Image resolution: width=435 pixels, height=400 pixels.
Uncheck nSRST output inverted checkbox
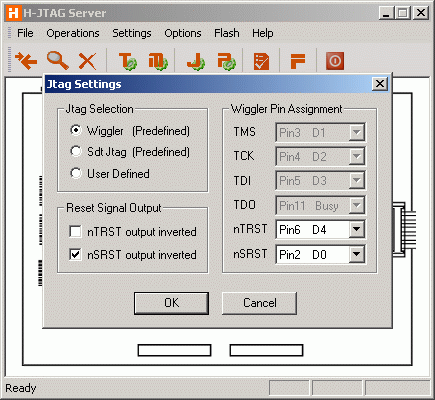[x=75, y=254]
